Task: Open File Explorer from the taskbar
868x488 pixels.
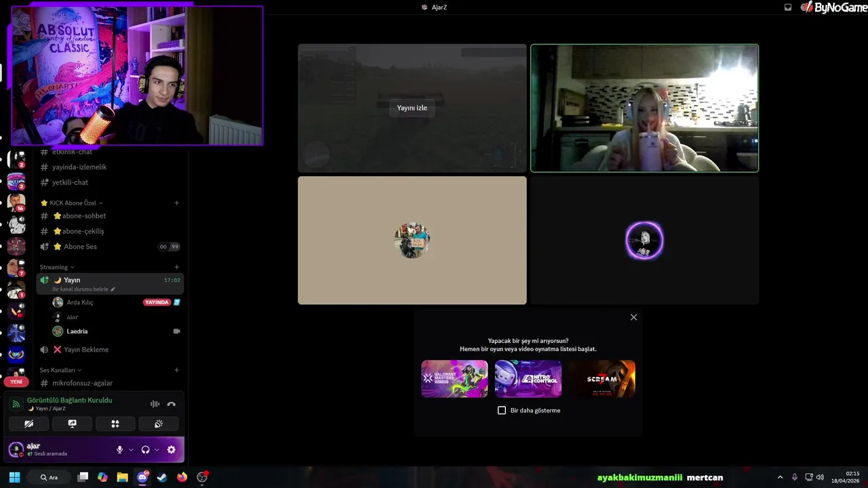Action: (x=122, y=477)
